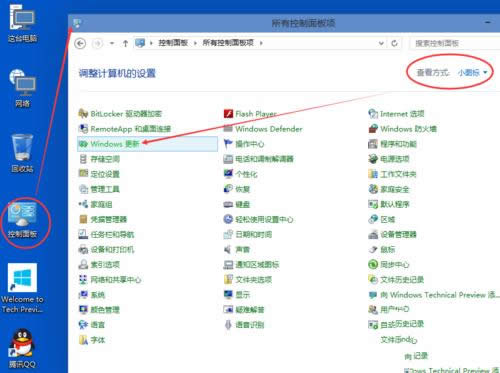Click the 控制面板 breadcrumb
Viewport: 500px width, 373px height.
click(173, 43)
